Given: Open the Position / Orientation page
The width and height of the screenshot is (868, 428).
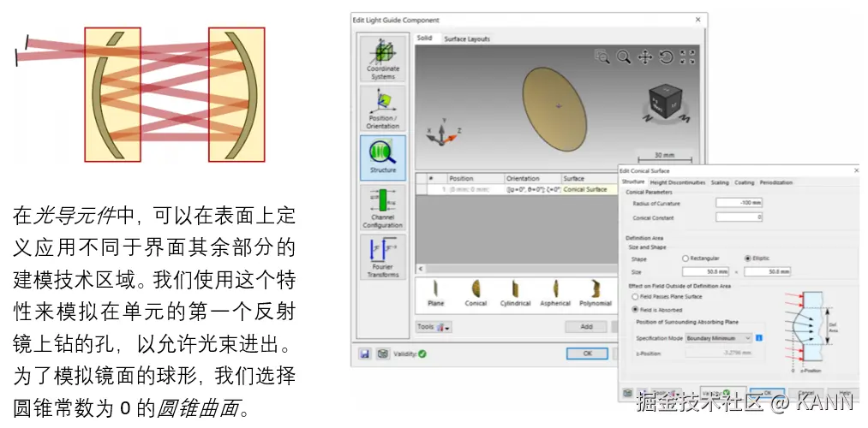Looking at the screenshot, I should point(382,108).
